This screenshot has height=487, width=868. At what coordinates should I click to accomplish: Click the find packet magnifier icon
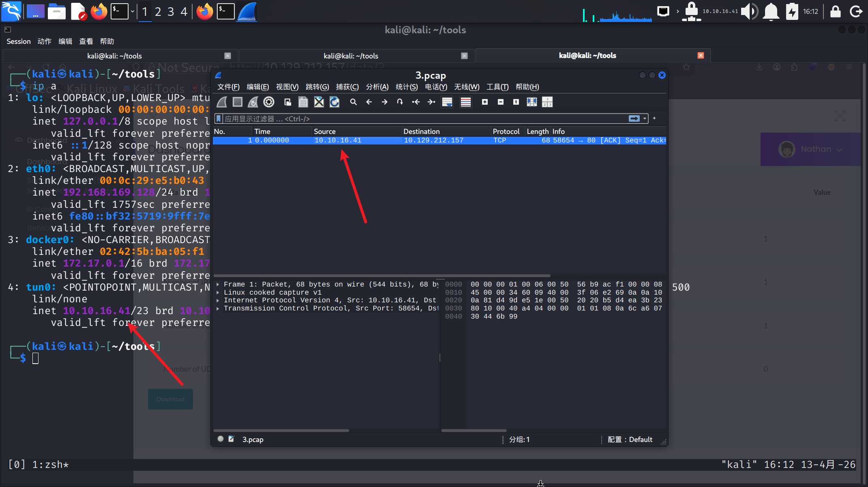click(353, 102)
